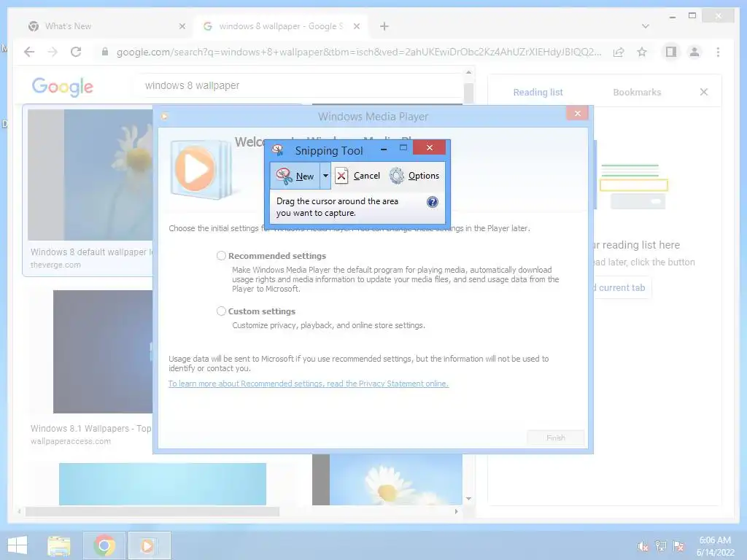Open Chrome's three-dot menu
The image size is (747, 560).
point(718,52)
